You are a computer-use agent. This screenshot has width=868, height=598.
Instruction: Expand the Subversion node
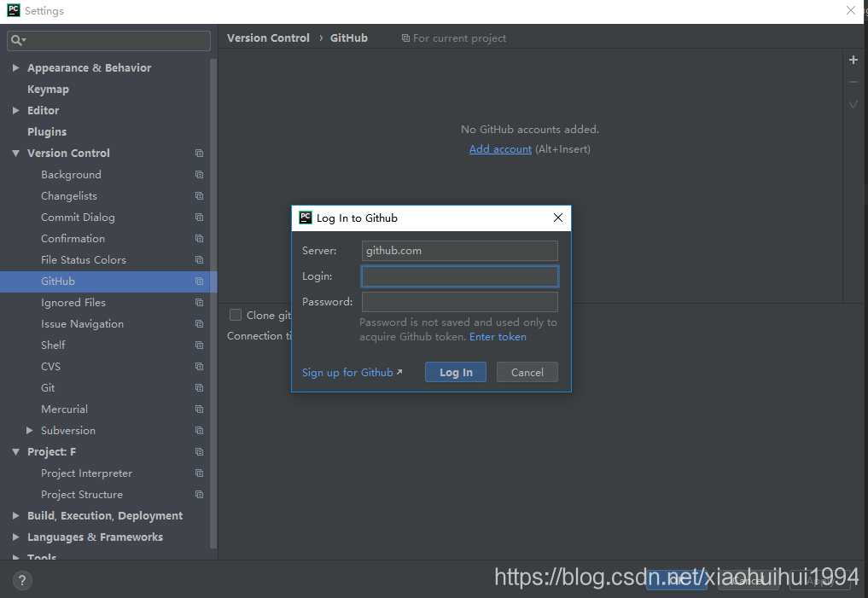pyautogui.click(x=29, y=431)
